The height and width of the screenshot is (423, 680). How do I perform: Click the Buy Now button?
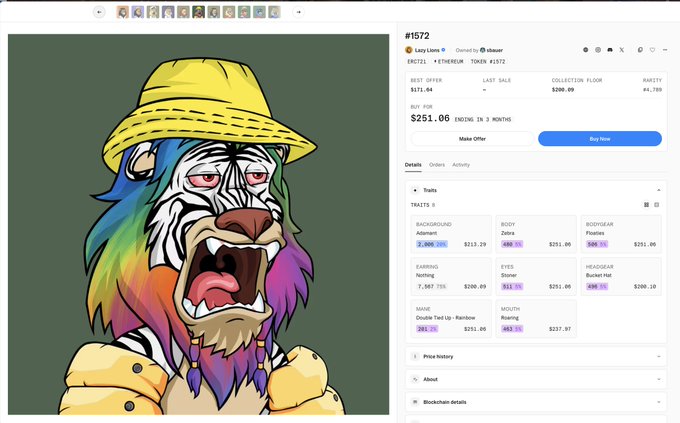tap(600, 139)
